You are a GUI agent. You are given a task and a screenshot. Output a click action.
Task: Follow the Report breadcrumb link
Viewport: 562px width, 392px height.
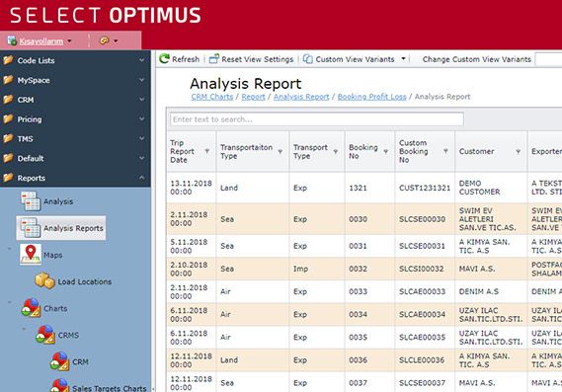[253, 97]
